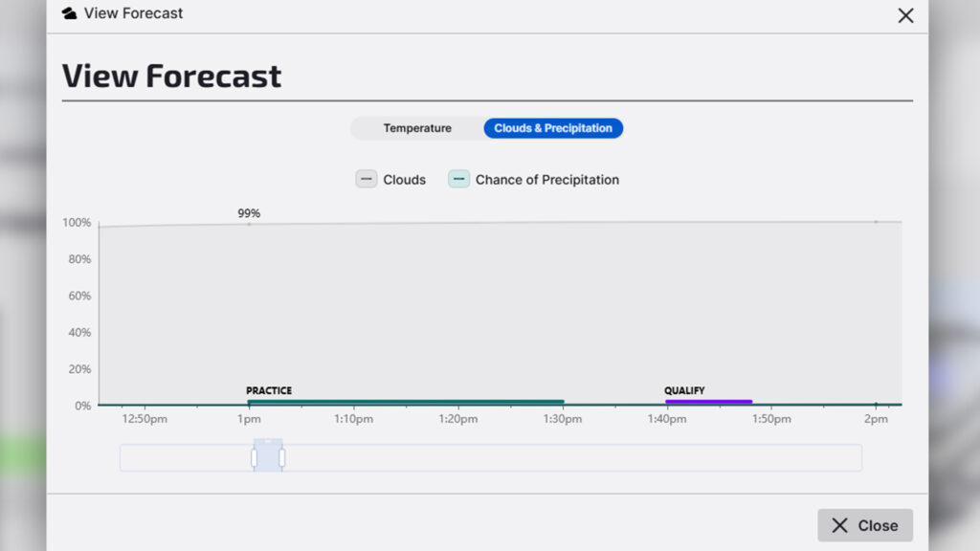
Task: Click the 1:30pm time axis label
Action: click(x=563, y=419)
